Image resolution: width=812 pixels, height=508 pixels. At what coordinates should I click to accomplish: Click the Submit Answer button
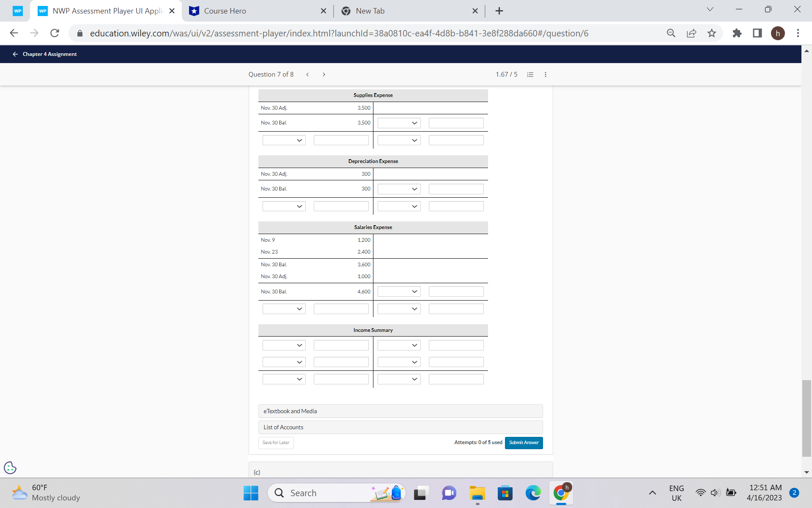tap(524, 443)
